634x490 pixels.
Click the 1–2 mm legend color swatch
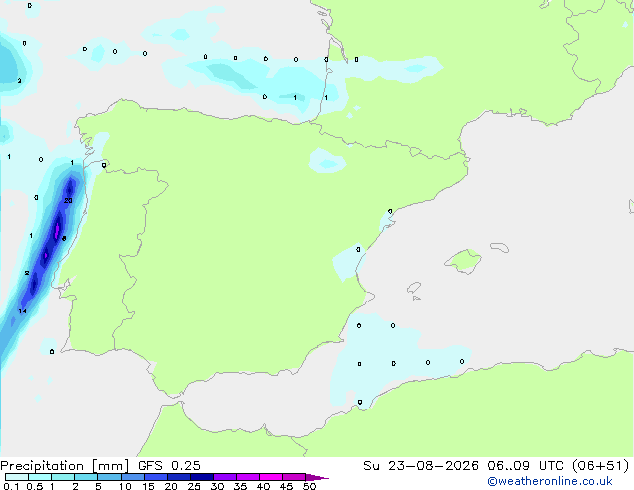[x=63, y=477]
